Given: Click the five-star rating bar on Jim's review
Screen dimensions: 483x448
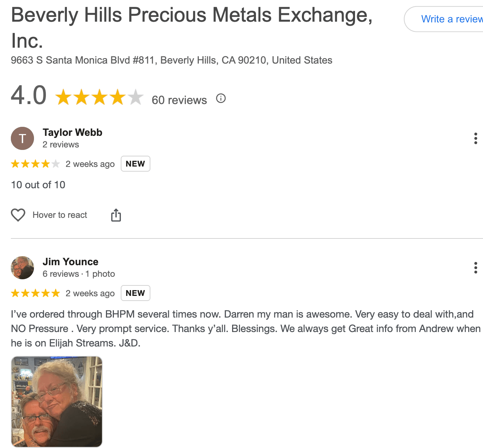Looking at the screenshot, I should pyautogui.click(x=35, y=293).
